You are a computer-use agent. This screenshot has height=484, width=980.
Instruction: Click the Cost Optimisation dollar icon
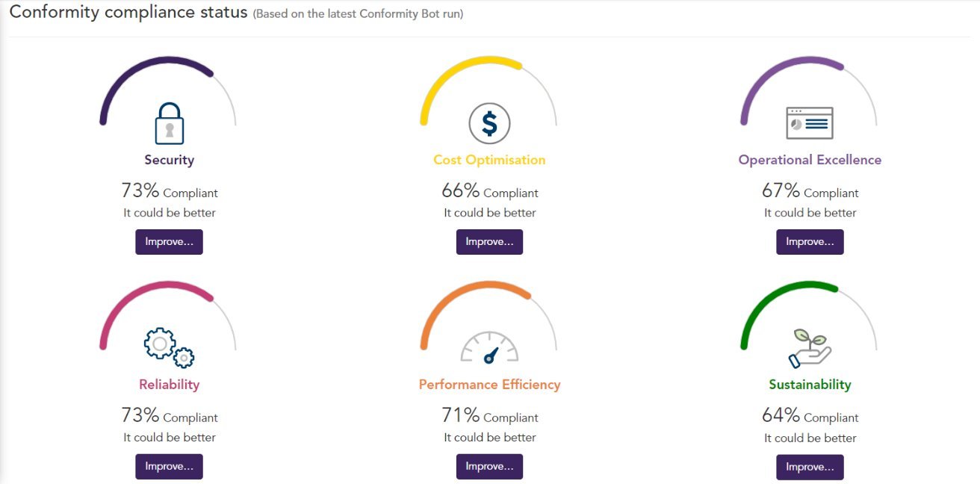(489, 123)
